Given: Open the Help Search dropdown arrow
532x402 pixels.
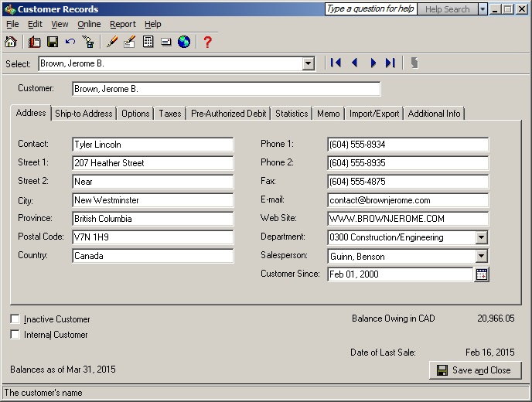Looking at the screenshot, I should (483, 9).
